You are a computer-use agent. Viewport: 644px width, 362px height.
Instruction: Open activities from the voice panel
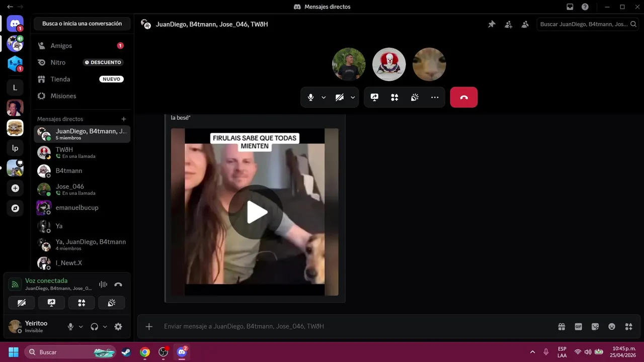point(82,303)
